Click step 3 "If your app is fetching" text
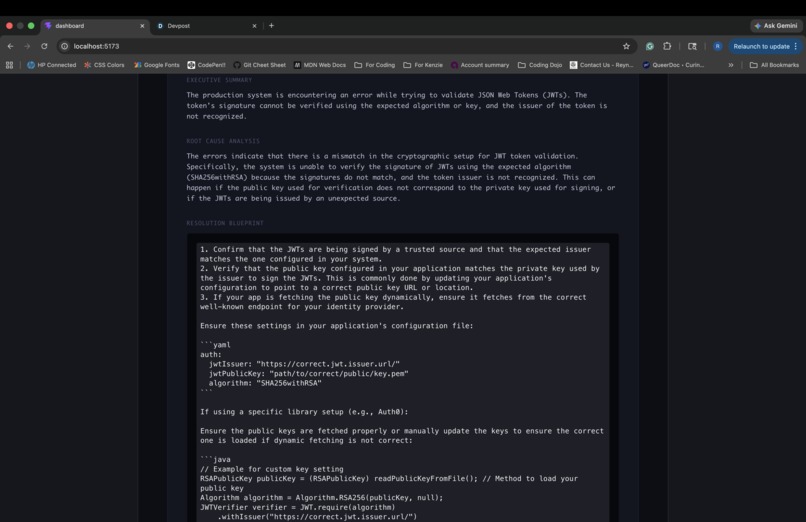 pos(393,302)
